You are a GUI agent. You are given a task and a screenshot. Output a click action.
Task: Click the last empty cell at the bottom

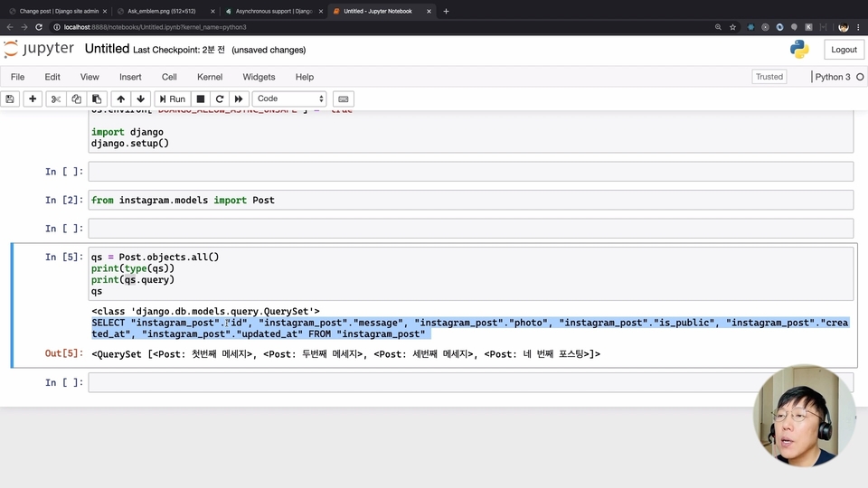tap(470, 382)
